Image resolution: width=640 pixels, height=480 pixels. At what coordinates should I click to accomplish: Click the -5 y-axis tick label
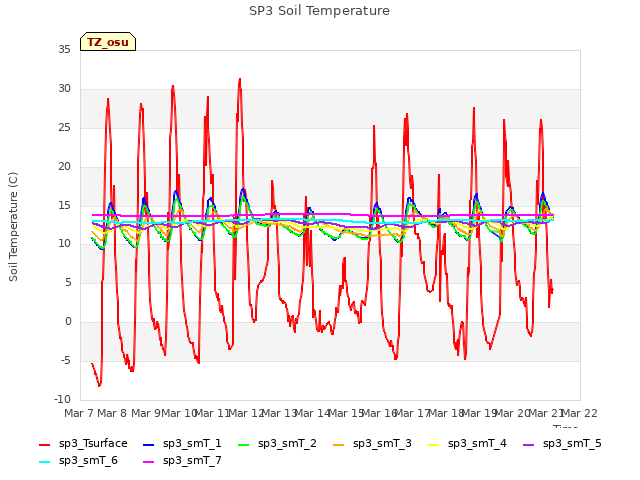coord(66,360)
